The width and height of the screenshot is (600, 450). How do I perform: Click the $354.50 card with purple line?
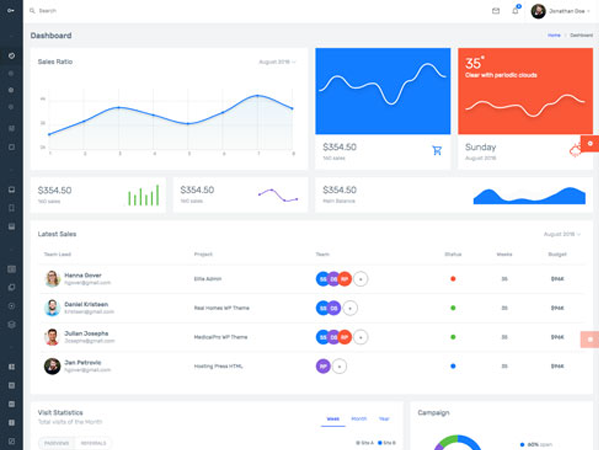pyautogui.click(x=240, y=195)
